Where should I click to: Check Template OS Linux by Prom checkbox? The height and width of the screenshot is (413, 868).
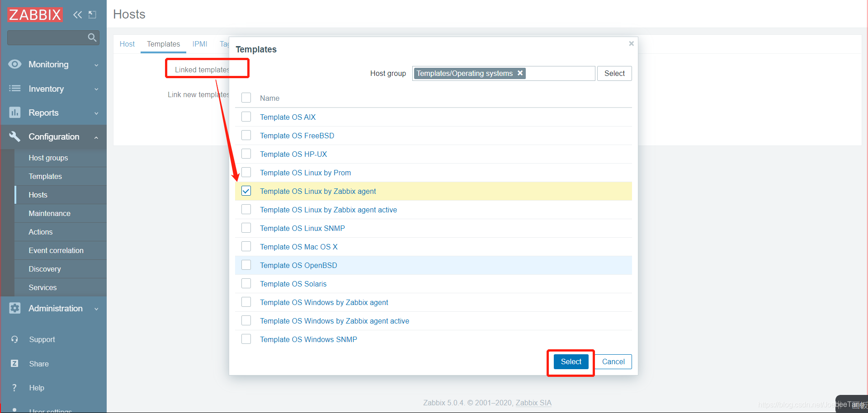pyautogui.click(x=246, y=172)
